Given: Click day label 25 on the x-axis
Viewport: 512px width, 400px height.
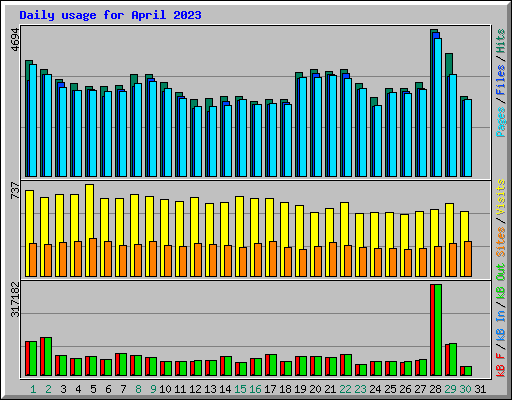Looking at the screenshot, I should click(x=390, y=389).
